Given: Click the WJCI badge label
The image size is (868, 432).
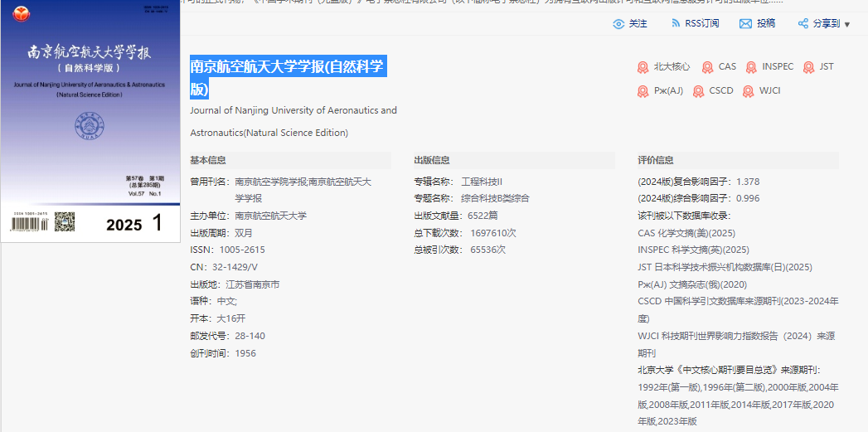Looking at the screenshot, I should [x=770, y=91].
